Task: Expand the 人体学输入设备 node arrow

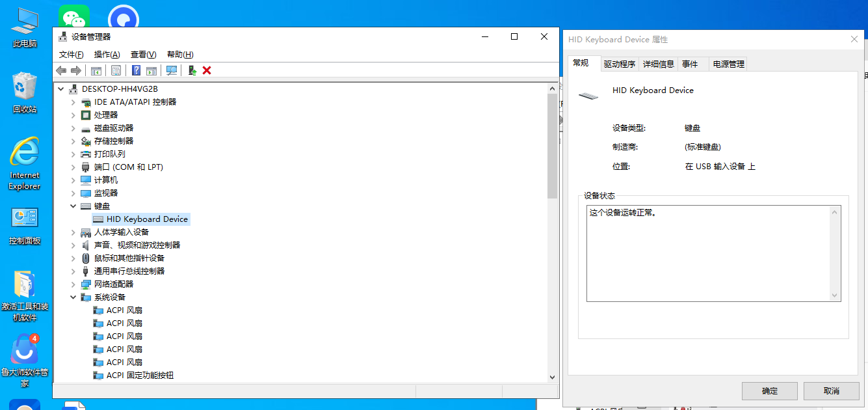Action: point(73,232)
